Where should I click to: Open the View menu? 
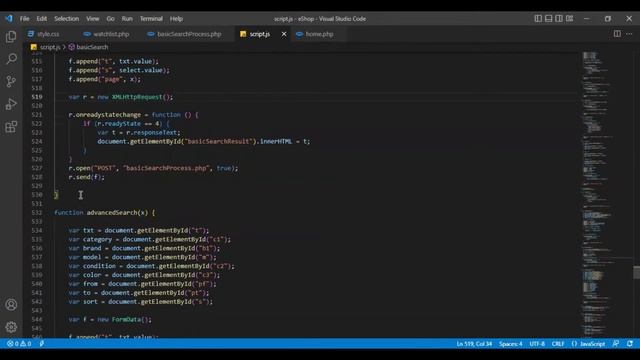(93, 19)
